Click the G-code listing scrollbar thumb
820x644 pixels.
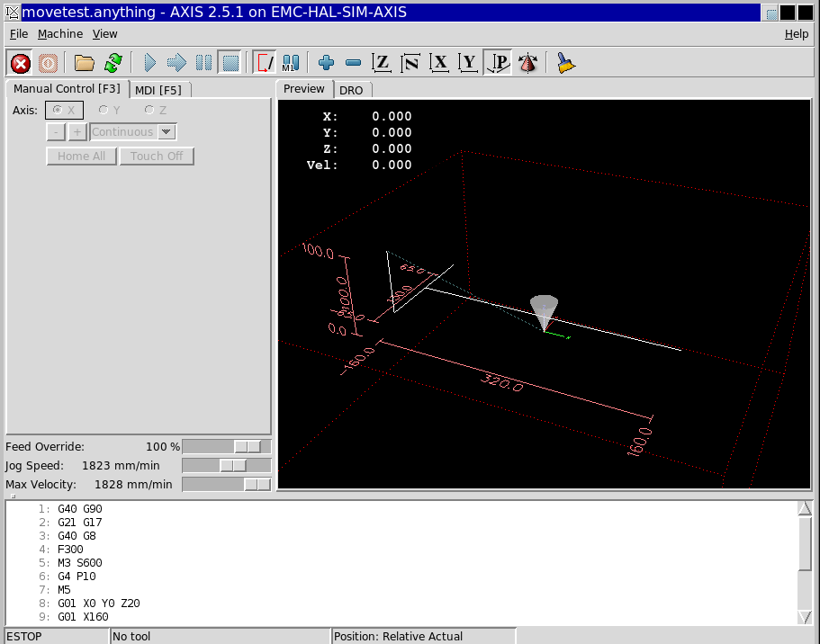coord(805,543)
